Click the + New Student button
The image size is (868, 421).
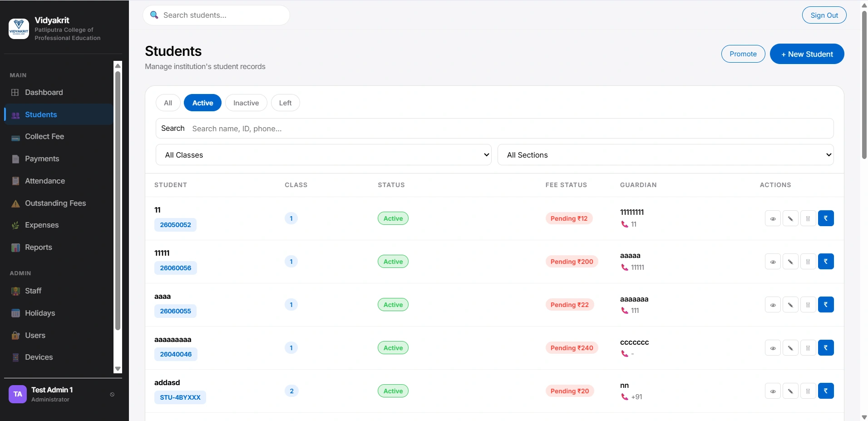[807, 54]
